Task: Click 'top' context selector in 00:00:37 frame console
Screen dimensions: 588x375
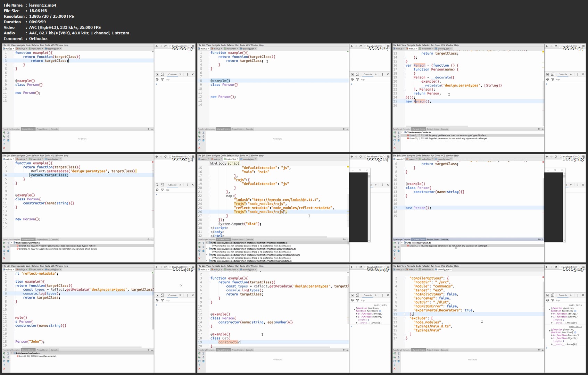Action: 168,80
